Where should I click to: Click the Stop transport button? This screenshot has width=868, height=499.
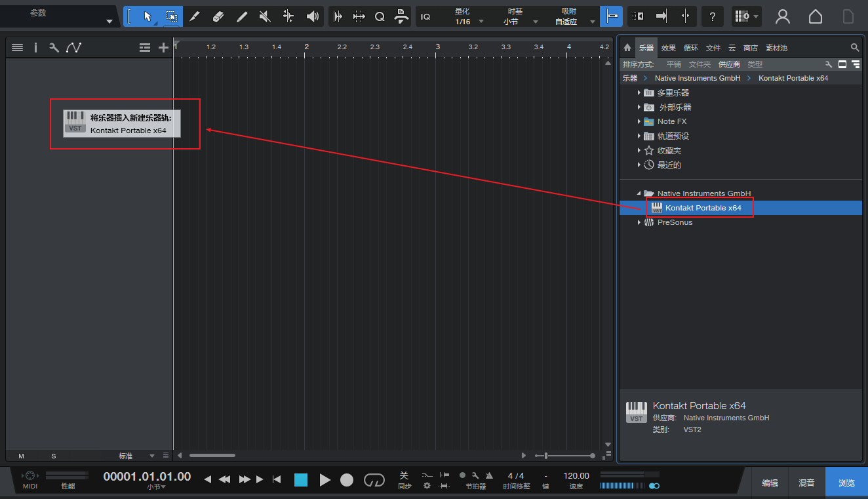coord(301,480)
